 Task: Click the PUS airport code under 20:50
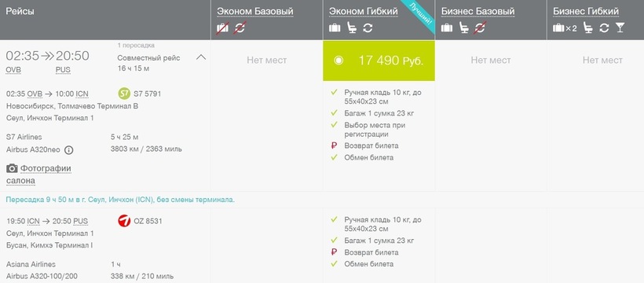(63, 70)
